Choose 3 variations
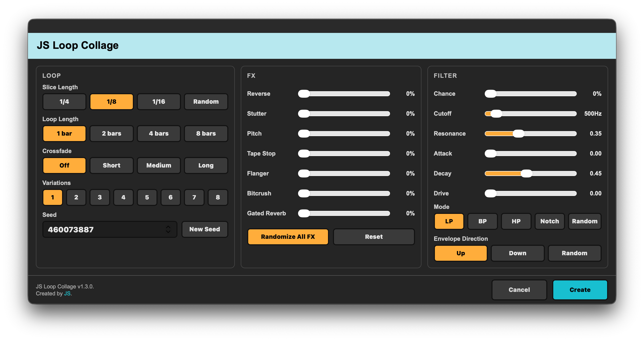This screenshot has width=644, height=341. pyautogui.click(x=100, y=197)
